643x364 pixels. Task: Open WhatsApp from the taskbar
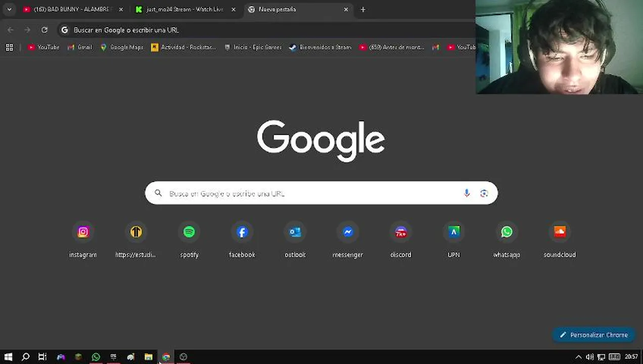96,357
